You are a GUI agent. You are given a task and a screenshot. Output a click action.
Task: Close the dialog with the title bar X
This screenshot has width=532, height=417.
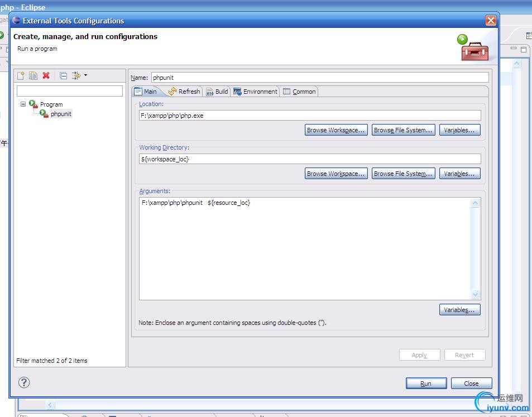pos(491,20)
